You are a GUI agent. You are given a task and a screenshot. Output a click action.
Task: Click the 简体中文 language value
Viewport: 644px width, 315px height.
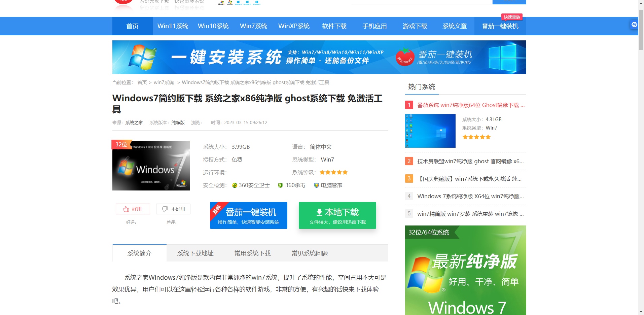(x=321, y=147)
